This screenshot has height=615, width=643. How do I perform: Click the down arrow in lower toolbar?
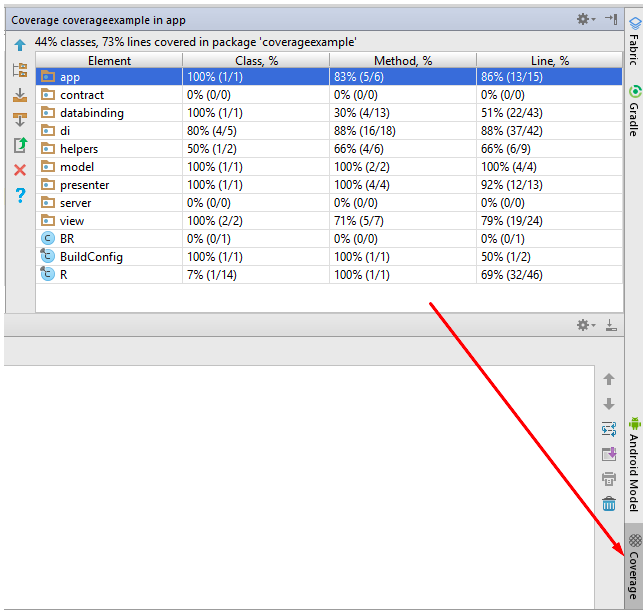(609, 404)
